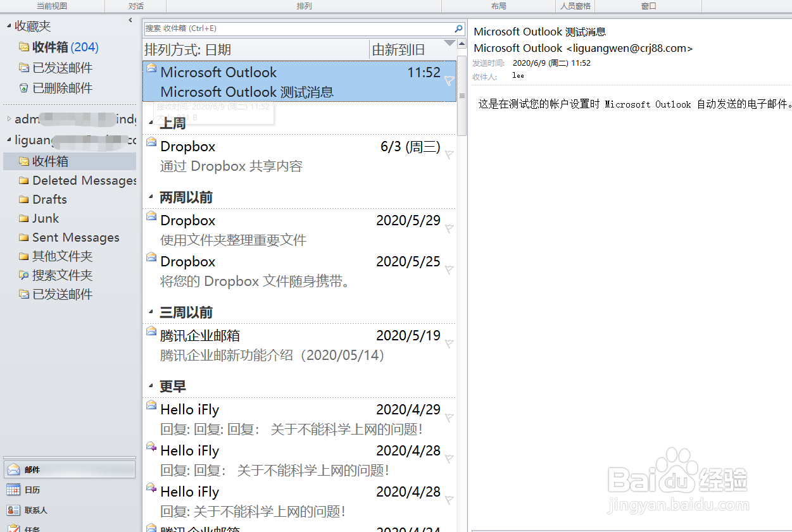Click the 窗口 ribbon group label
This screenshot has width=792, height=532.
coord(648,6)
